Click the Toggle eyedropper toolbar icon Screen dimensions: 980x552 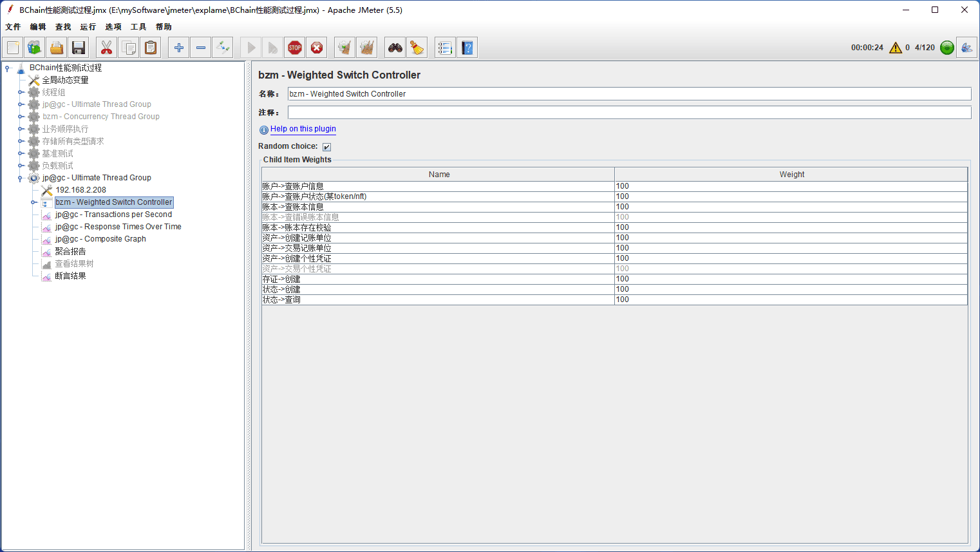point(223,48)
